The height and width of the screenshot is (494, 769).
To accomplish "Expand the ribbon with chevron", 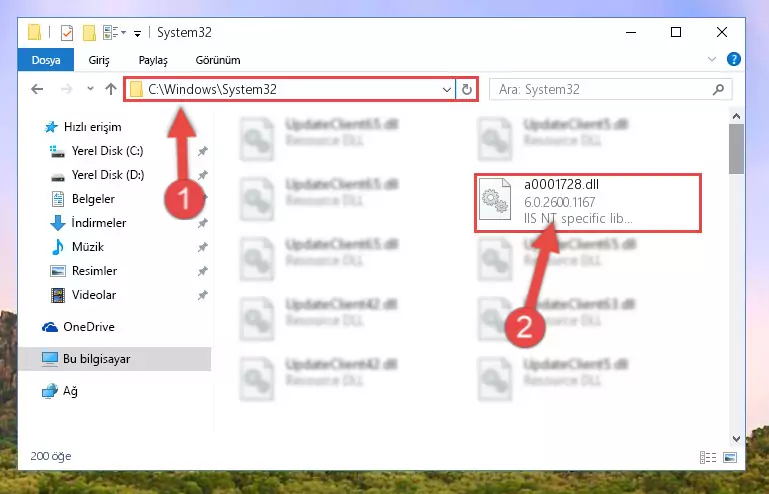I will (x=712, y=59).
